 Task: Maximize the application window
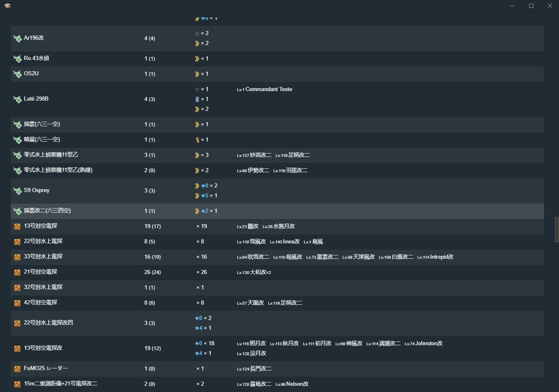(x=531, y=6)
